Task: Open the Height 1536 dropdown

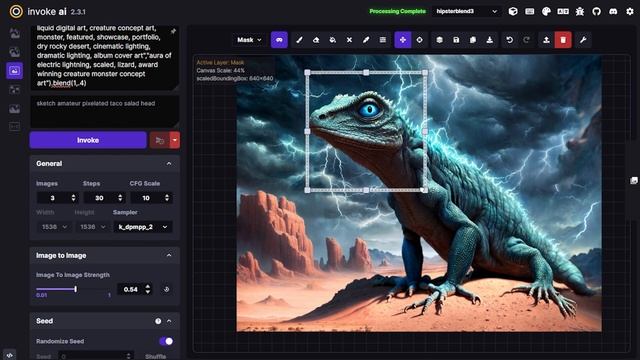Action: tap(92, 227)
